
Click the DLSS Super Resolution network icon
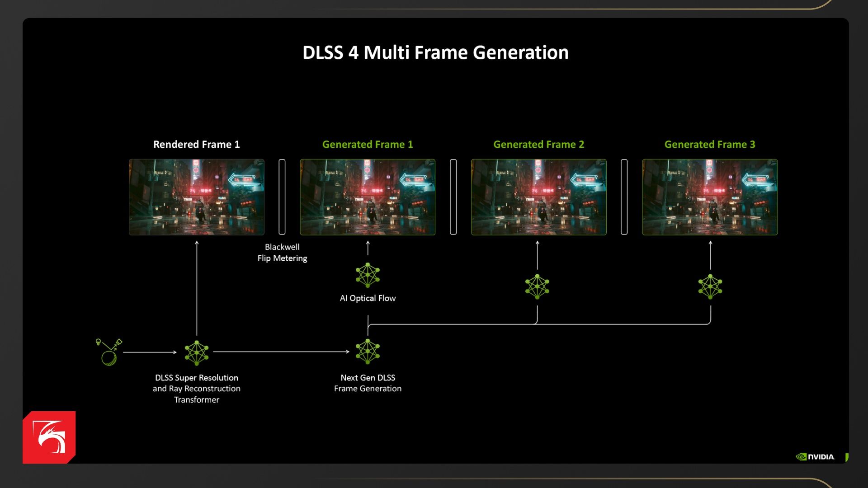coord(197,352)
